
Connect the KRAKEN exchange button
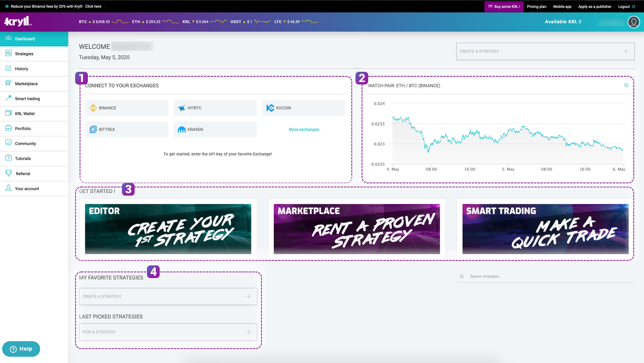(215, 129)
